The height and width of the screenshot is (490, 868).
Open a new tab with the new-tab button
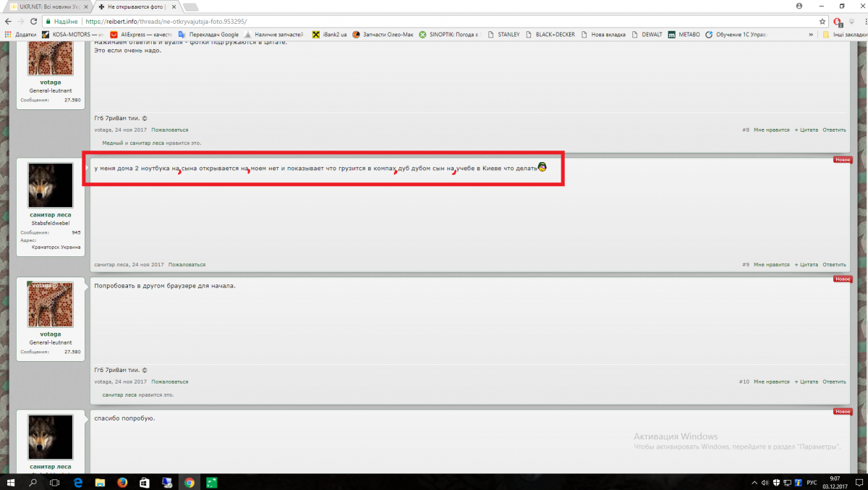(191, 7)
